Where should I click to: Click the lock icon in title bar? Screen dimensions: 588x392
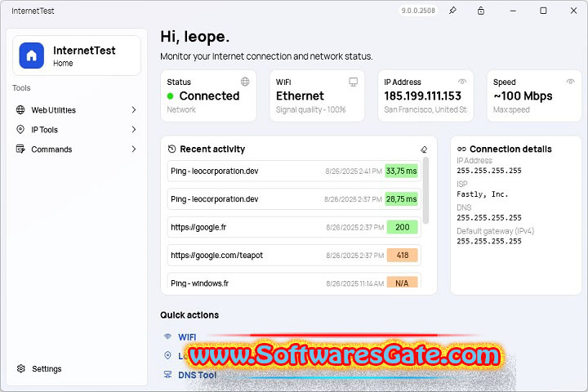pyautogui.click(x=481, y=11)
